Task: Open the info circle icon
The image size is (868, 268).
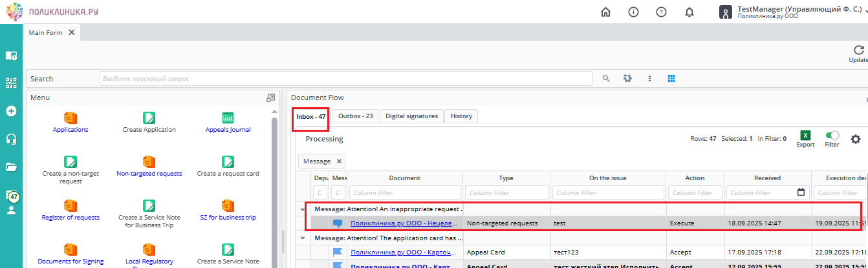Action: coord(634,12)
